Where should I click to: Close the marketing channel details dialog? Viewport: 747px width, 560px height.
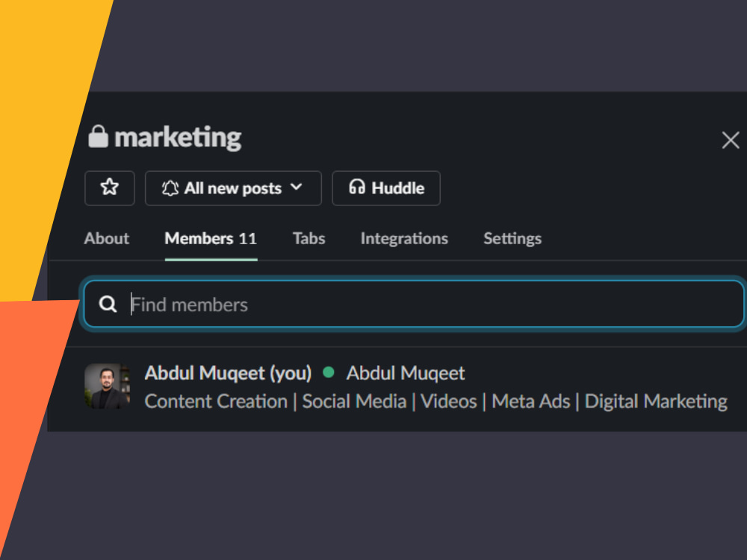tap(730, 140)
